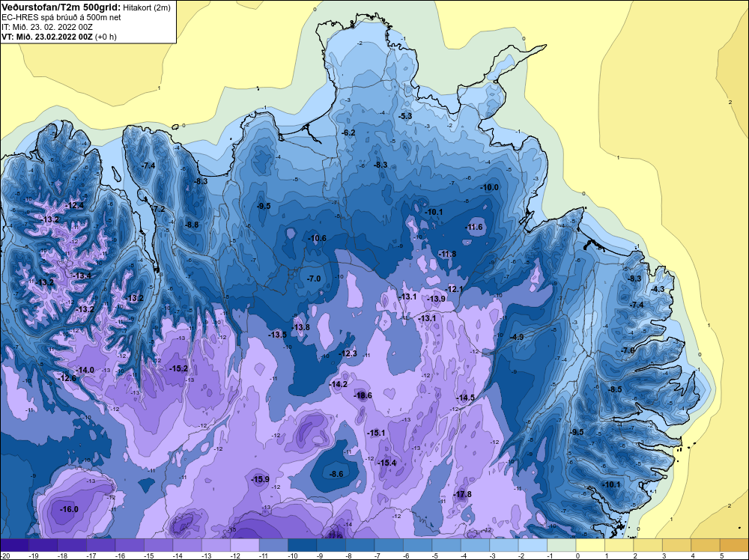Click the -15.1 temperature label

point(376,433)
